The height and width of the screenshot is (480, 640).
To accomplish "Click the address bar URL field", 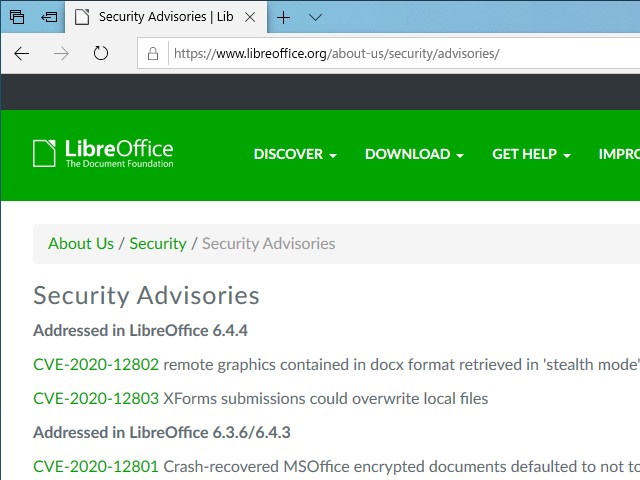I will [400, 54].
